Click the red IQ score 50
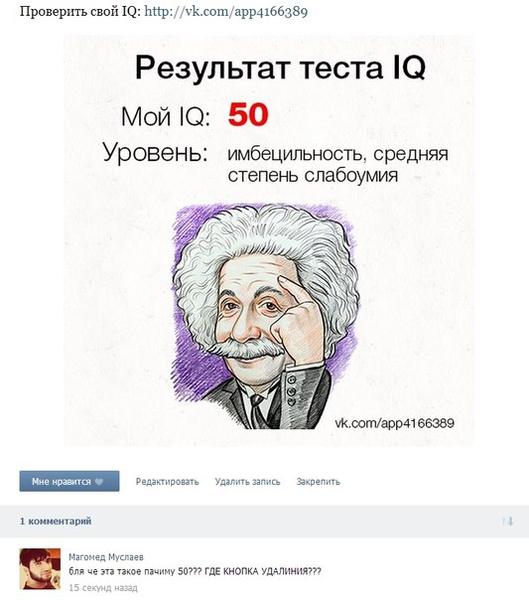This screenshot has width=529, height=600. click(248, 114)
